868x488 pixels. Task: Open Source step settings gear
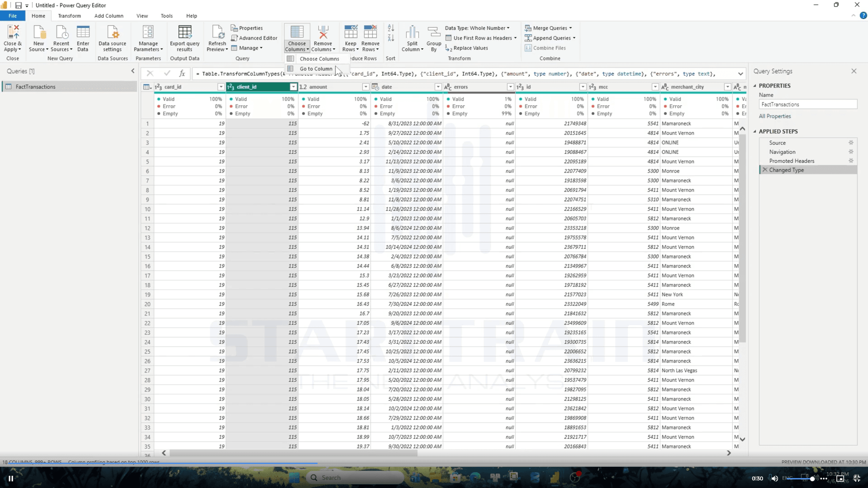coord(851,142)
